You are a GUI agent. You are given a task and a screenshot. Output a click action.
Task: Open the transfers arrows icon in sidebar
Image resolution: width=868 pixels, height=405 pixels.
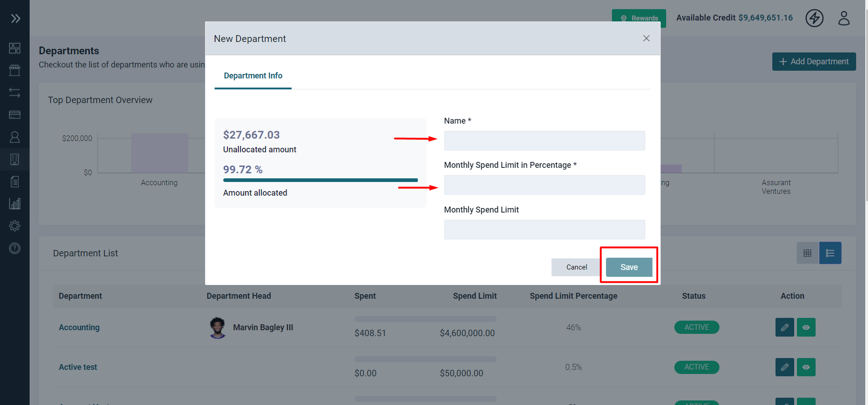click(x=15, y=93)
